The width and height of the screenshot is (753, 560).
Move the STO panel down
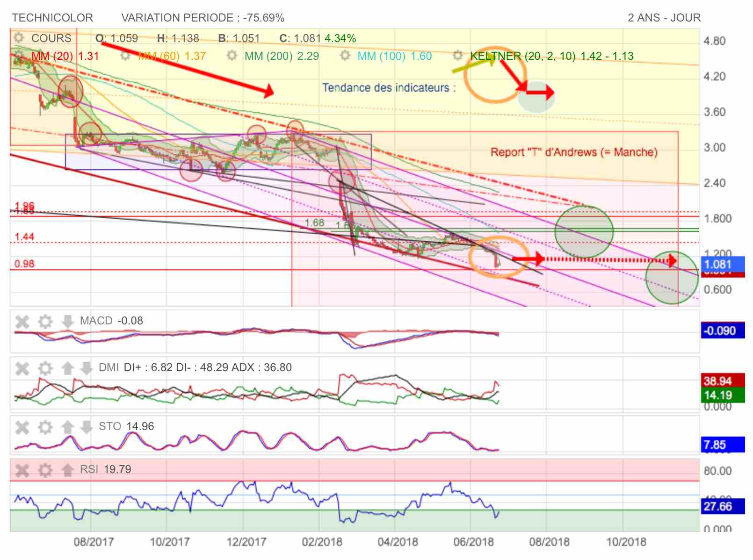pos(86,427)
